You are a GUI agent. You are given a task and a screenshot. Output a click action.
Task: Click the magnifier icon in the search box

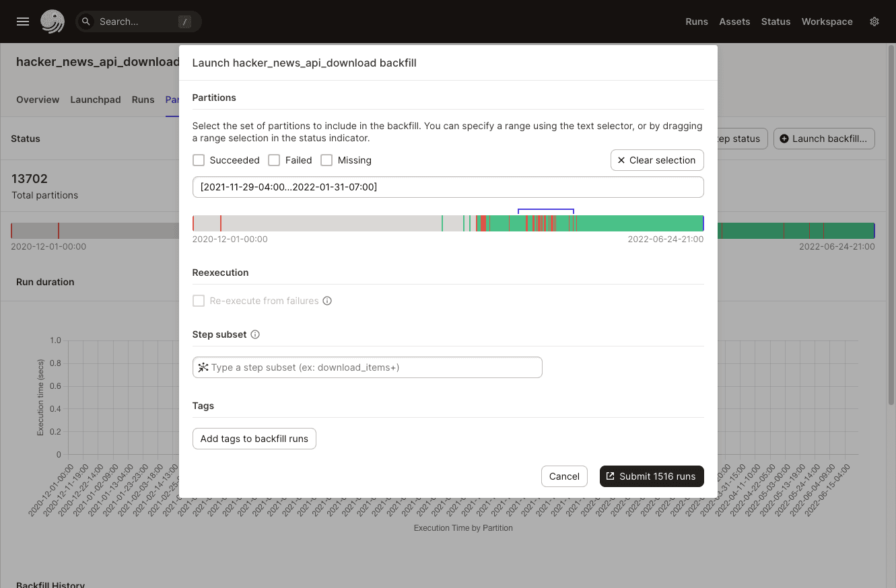(85, 21)
